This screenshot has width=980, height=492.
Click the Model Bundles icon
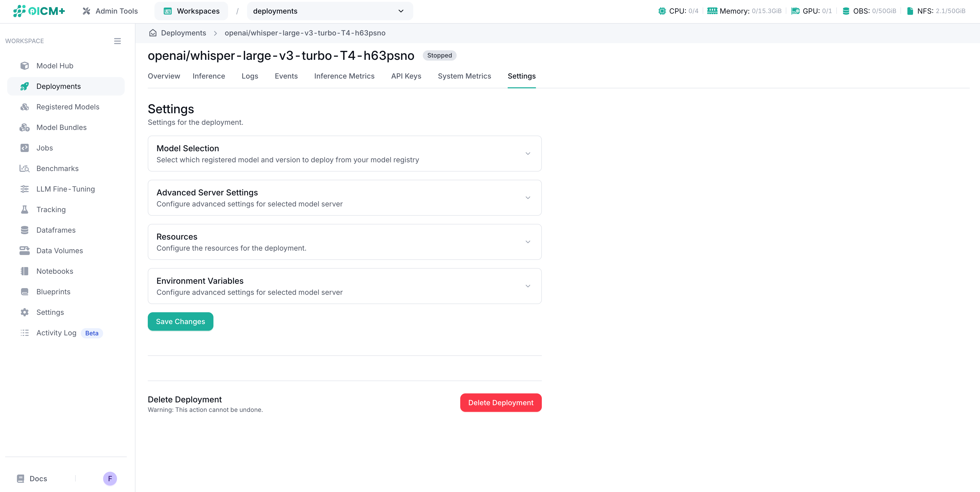click(24, 127)
